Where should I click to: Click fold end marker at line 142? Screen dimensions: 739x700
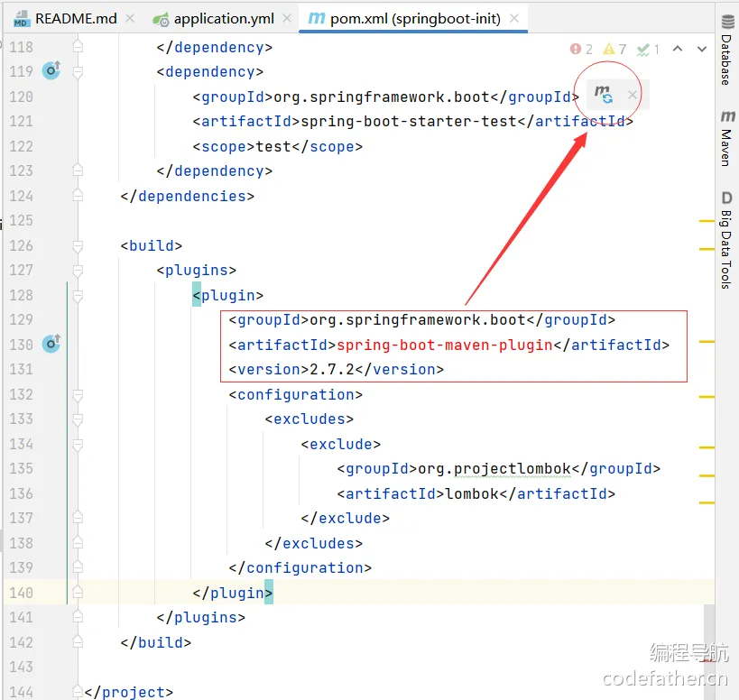(78, 642)
